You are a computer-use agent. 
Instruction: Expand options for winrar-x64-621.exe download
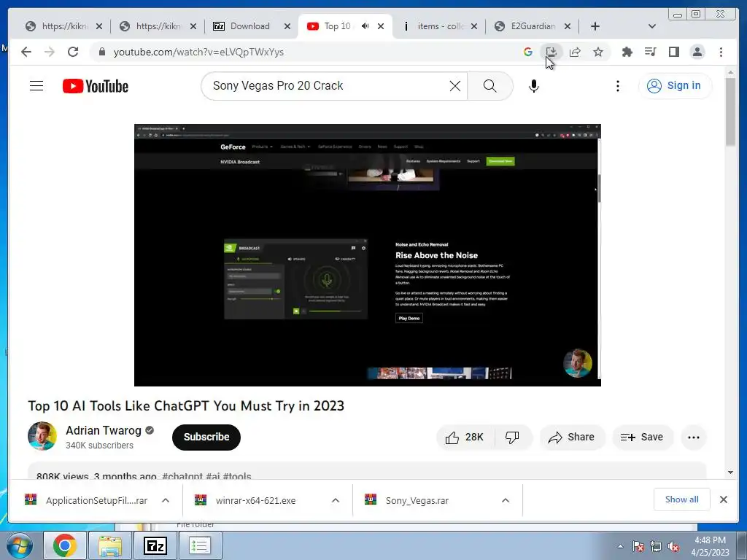click(x=336, y=500)
